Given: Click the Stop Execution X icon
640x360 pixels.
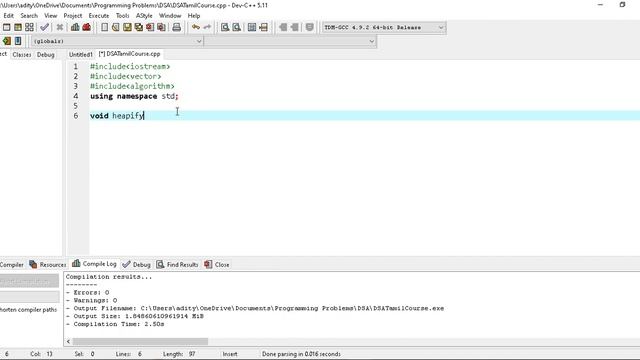Looking at the screenshot, I should [x=60, y=27].
